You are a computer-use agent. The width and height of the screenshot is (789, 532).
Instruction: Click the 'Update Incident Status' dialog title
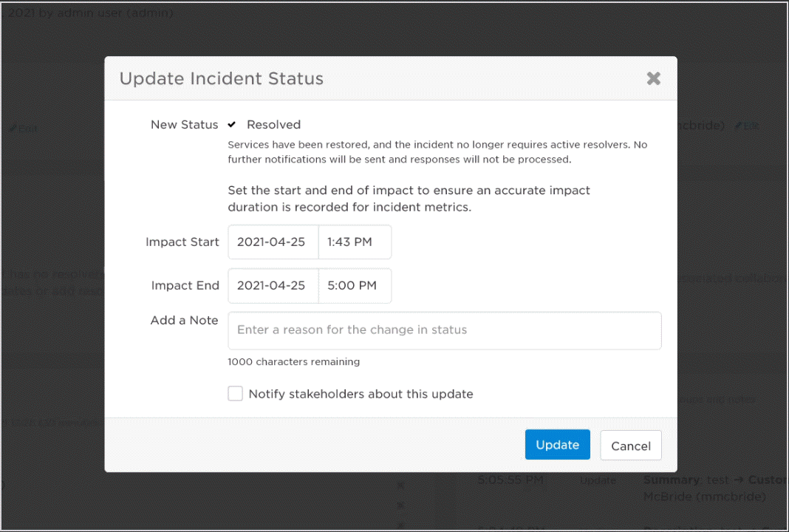tap(222, 78)
